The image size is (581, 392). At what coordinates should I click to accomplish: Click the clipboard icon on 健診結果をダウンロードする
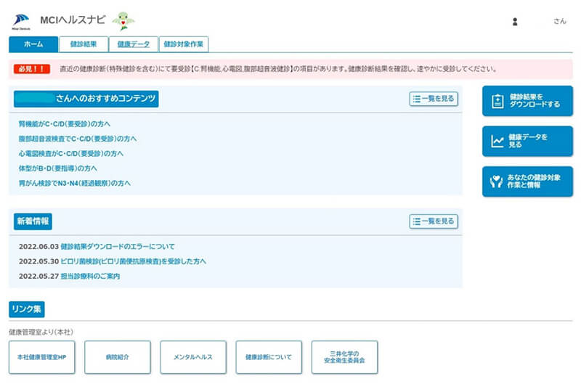(x=497, y=101)
